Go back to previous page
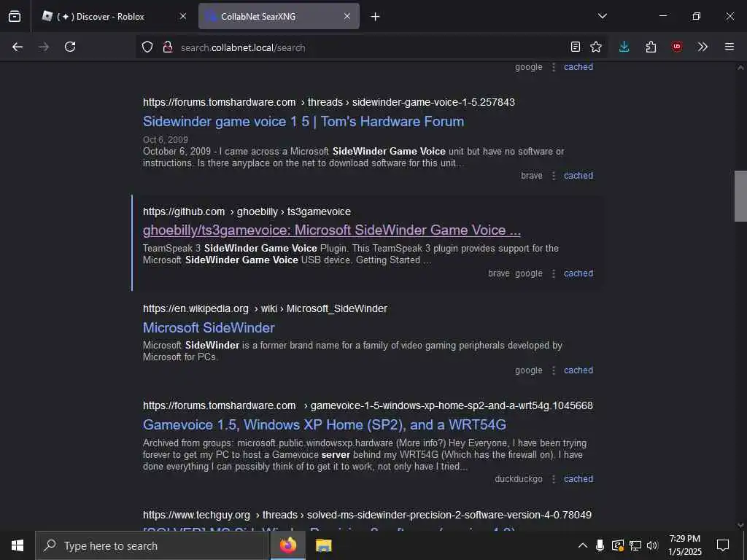The image size is (747, 560). pos(18,47)
